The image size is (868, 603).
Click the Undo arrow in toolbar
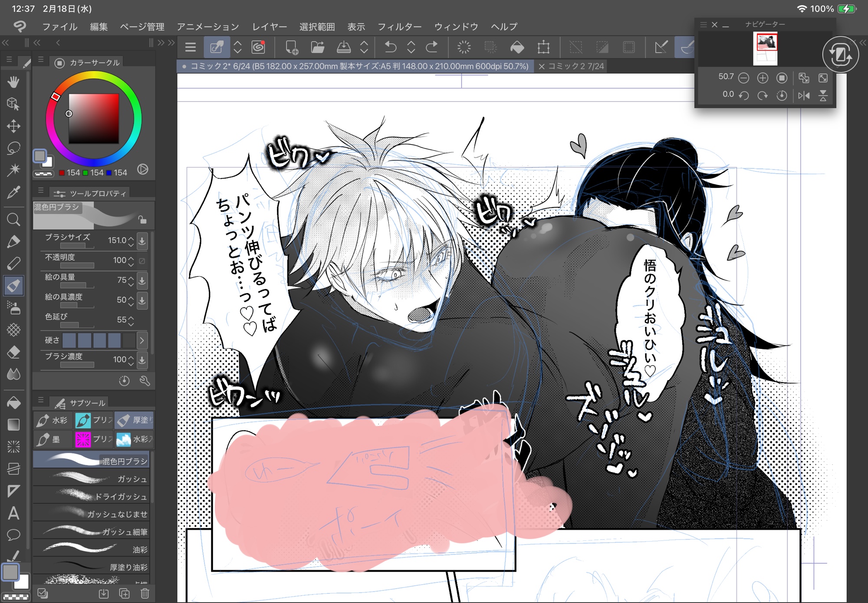click(x=391, y=47)
